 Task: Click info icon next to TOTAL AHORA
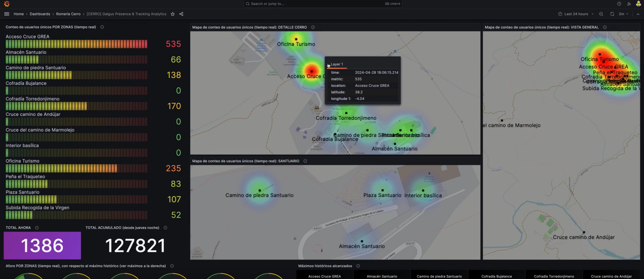(x=37, y=228)
